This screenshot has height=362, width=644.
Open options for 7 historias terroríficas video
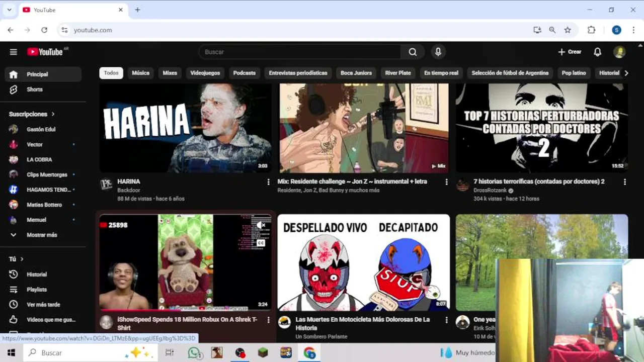tap(625, 182)
